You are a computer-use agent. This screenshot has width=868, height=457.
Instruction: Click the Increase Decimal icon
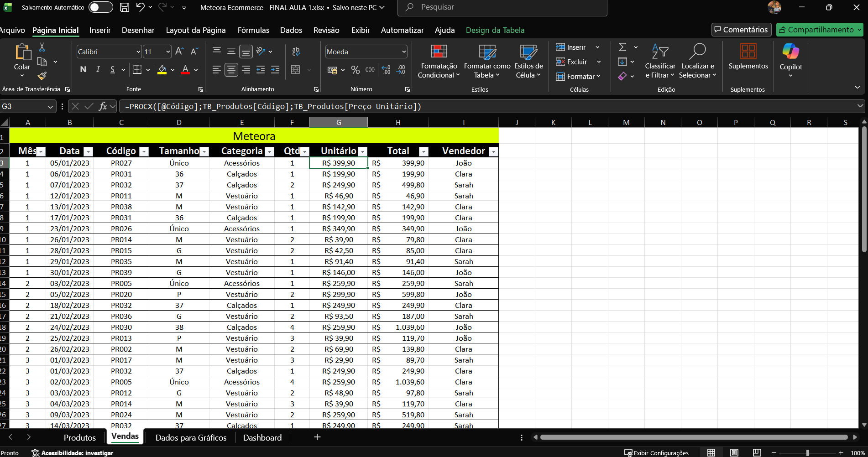[386, 70]
